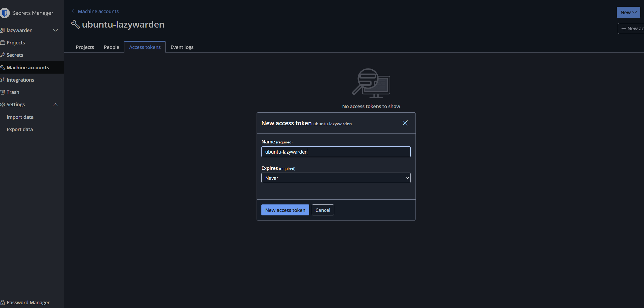This screenshot has width=644, height=308.
Task: Open Trash in the sidebar
Action: pos(13,92)
